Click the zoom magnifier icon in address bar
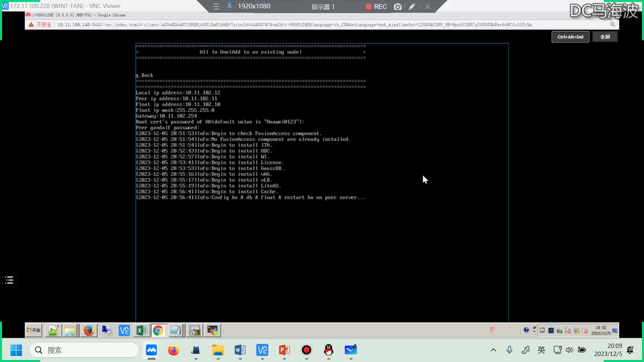The width and height of the screenshot is (644, 362). tap(612, 24)
